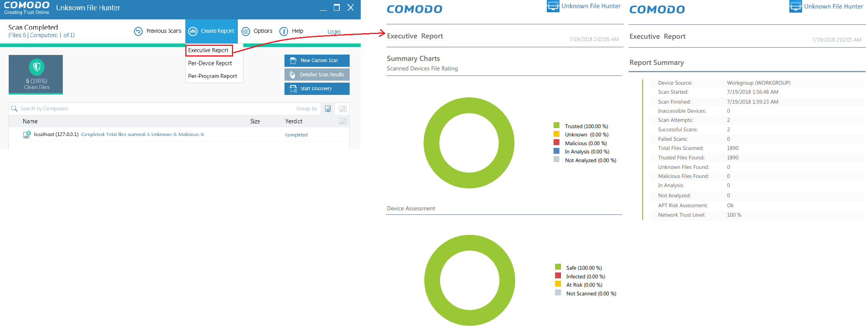Click the Unknown File Hunter monitor icon in summary charts report

point(553,6)
